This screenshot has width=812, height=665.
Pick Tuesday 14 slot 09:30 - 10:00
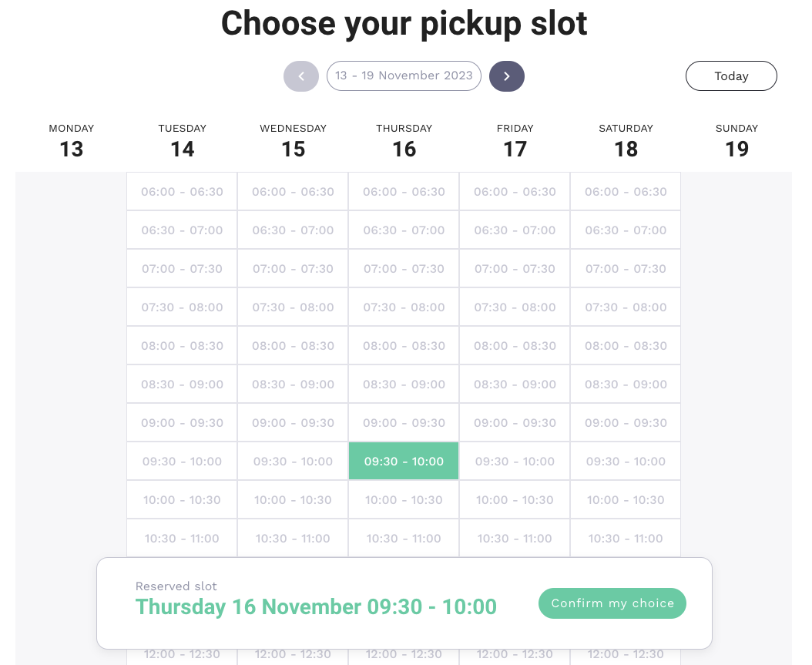click(x=182, y=462)
